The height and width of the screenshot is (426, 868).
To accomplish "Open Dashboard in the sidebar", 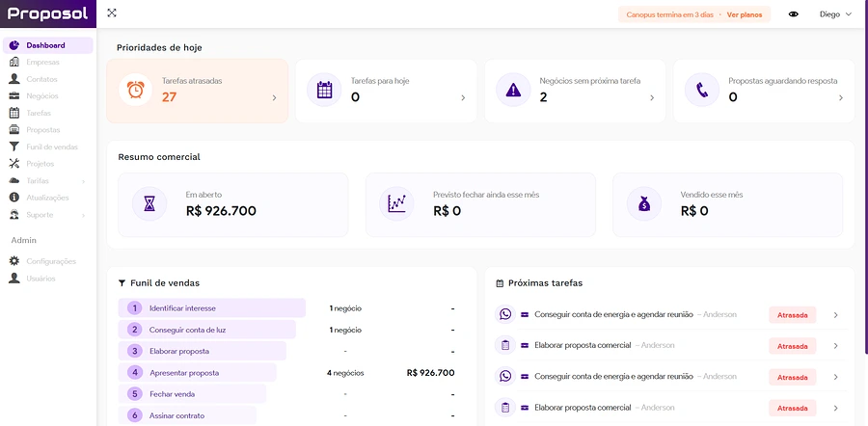I will pyautogui.click(x=47, y=45).
